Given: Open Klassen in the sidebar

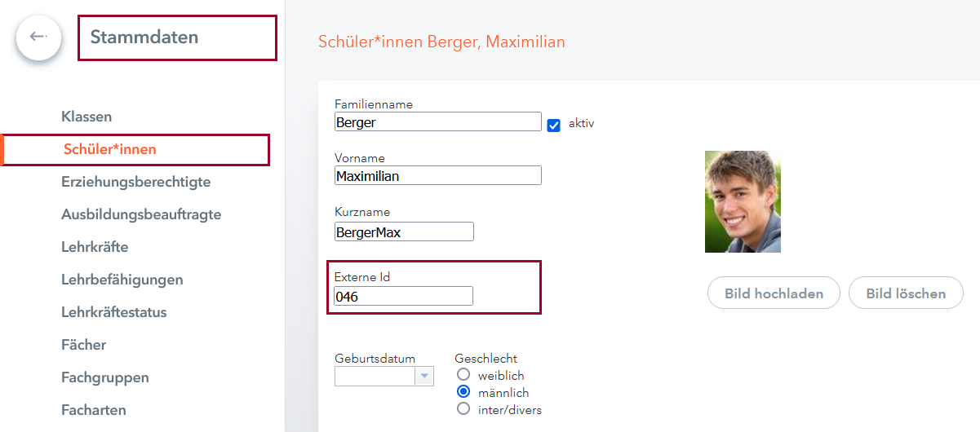Looking at the screenshot, I should pos(86,117).
